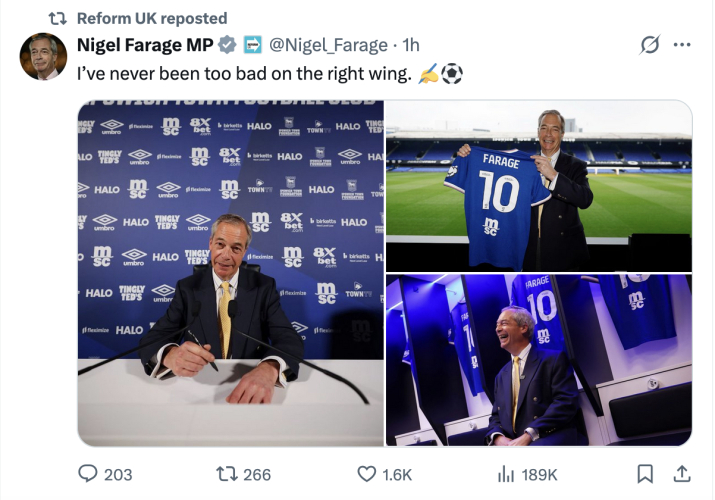Viewport: 715px width, 500px height.
Task: Open Nigel Farage's profile avatar
Action: pos(43,56)
